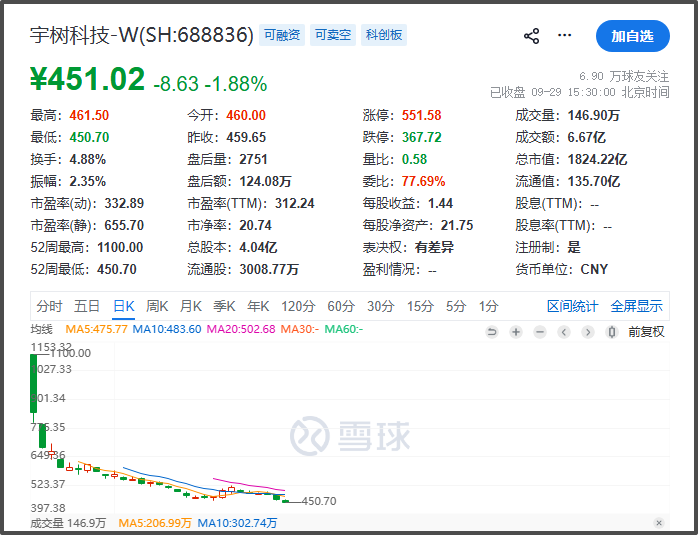This screenshot has width=698, height=535.
Task: Click the 市净率 value 20.74
Action: (256, 226)
